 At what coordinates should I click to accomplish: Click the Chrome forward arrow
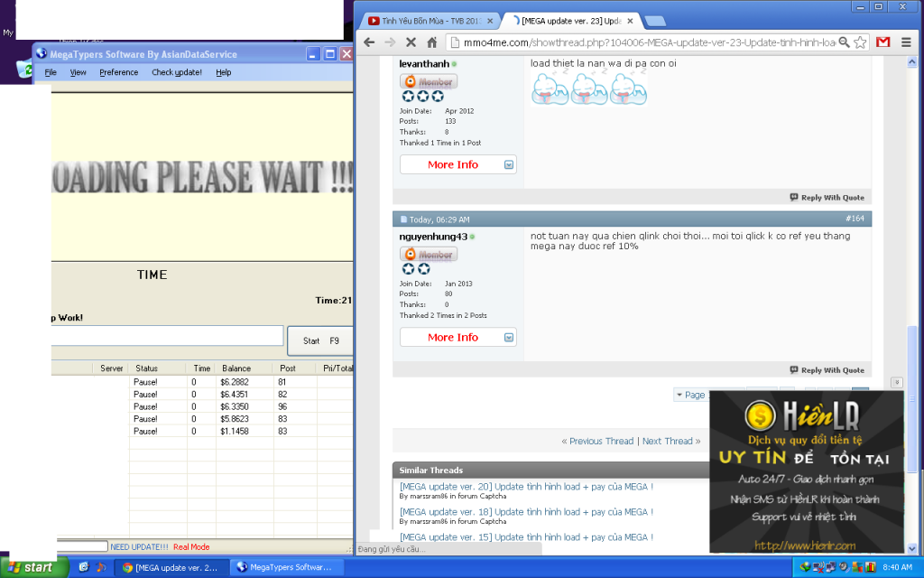tap(390, 42)
